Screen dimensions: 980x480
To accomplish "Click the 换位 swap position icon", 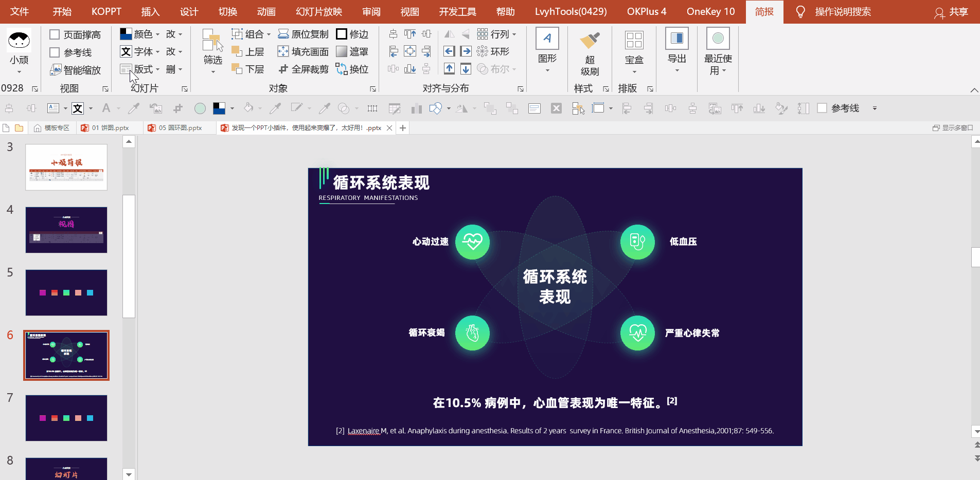I will tap(342, 69).
